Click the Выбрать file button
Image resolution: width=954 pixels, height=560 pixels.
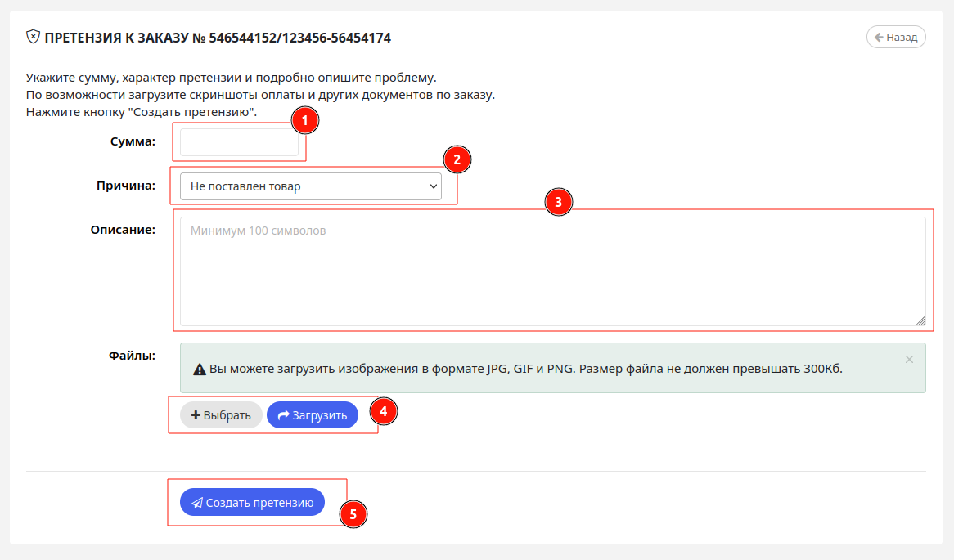[221, 415]
